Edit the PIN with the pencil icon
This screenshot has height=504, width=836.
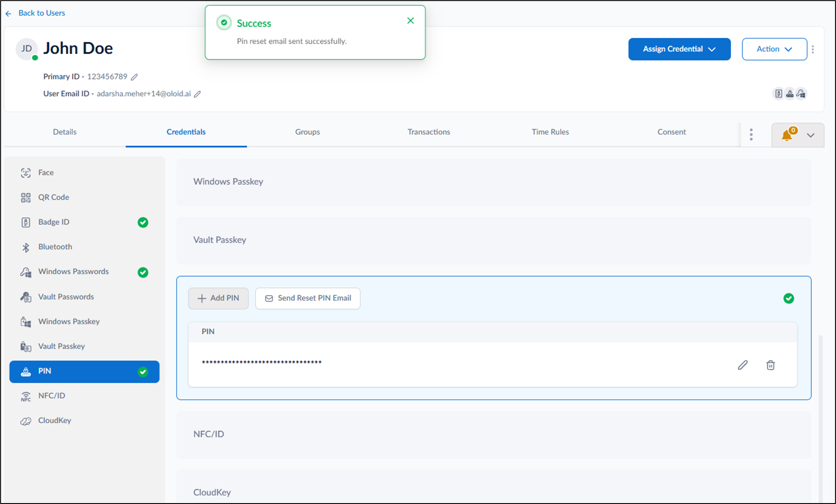point(743,365)
